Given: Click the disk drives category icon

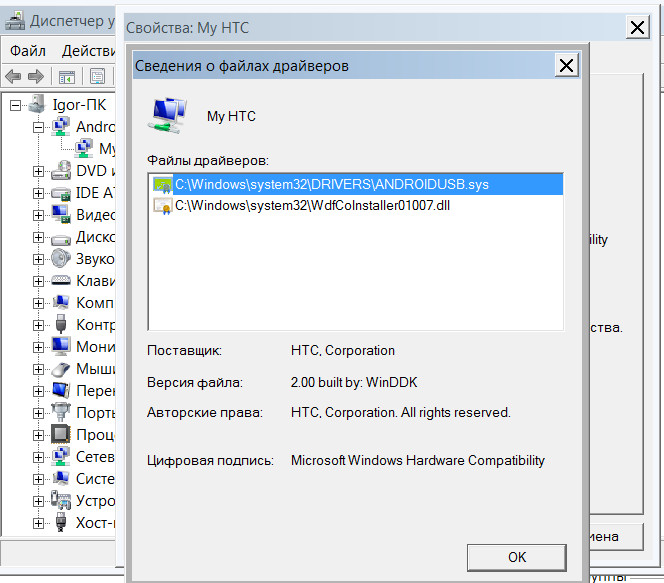Looking at the screenshot, I should (x=61, y=240).
